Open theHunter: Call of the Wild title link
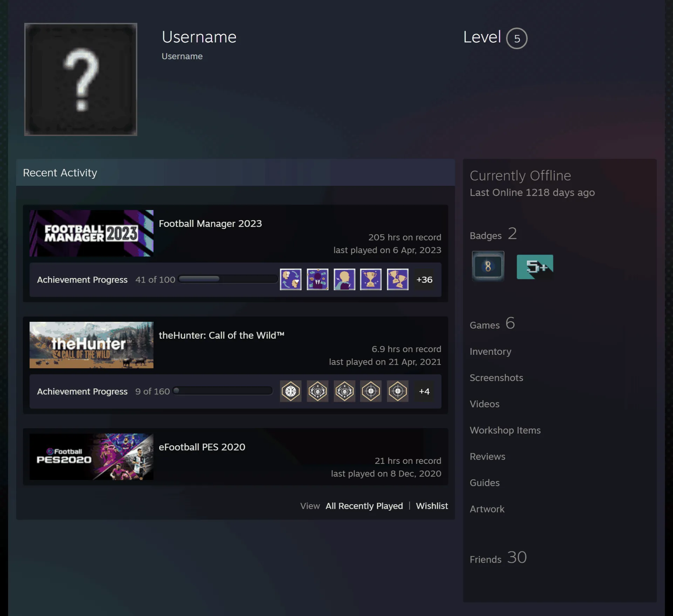Image resolution: width=673 pixels, height=616 pixels. pos(222,335)
